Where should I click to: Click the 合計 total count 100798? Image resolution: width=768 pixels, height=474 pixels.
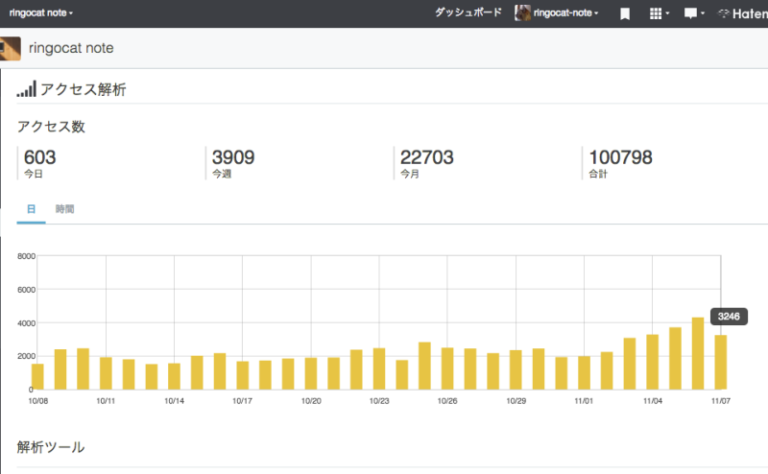(620, 157)
